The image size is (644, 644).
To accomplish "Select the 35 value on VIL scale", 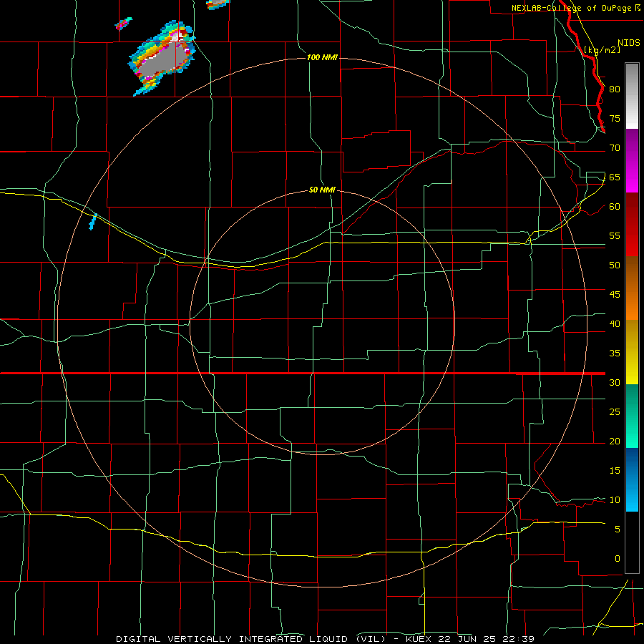I will click(615, 353).
